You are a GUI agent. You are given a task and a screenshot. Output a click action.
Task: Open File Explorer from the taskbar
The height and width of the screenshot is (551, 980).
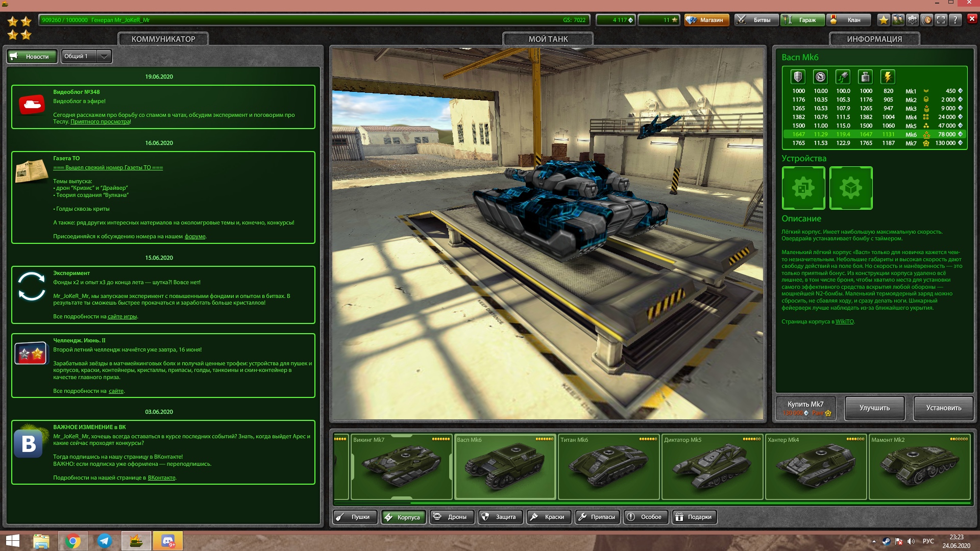click(41, 541)
